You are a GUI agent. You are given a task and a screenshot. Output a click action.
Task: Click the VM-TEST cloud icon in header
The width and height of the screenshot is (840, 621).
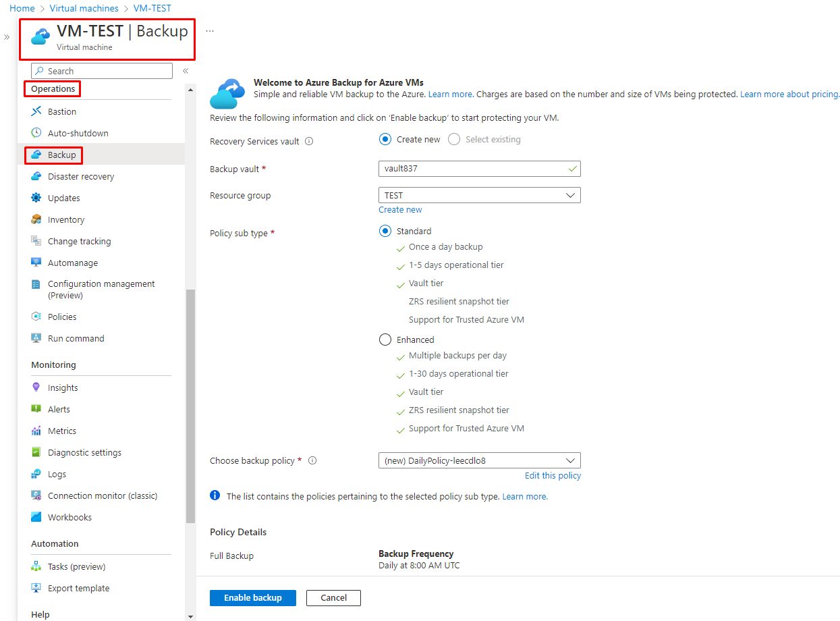[41, 36]
